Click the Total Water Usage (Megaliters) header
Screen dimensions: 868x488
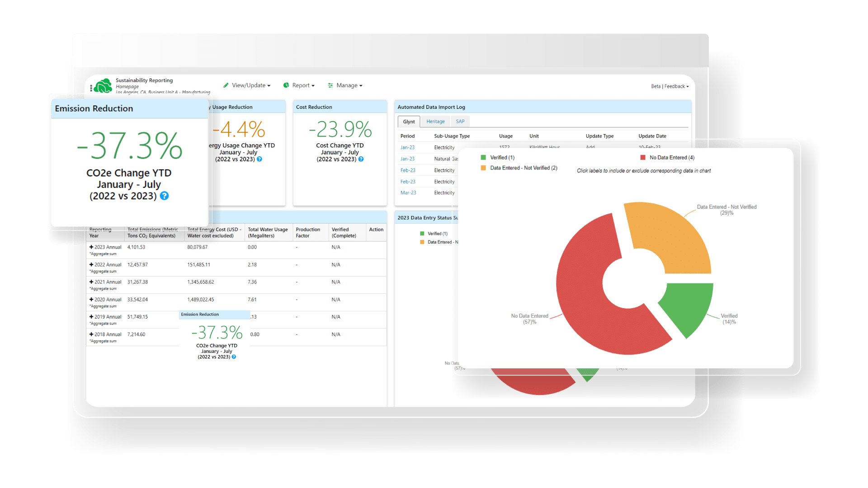click(268, 233)
